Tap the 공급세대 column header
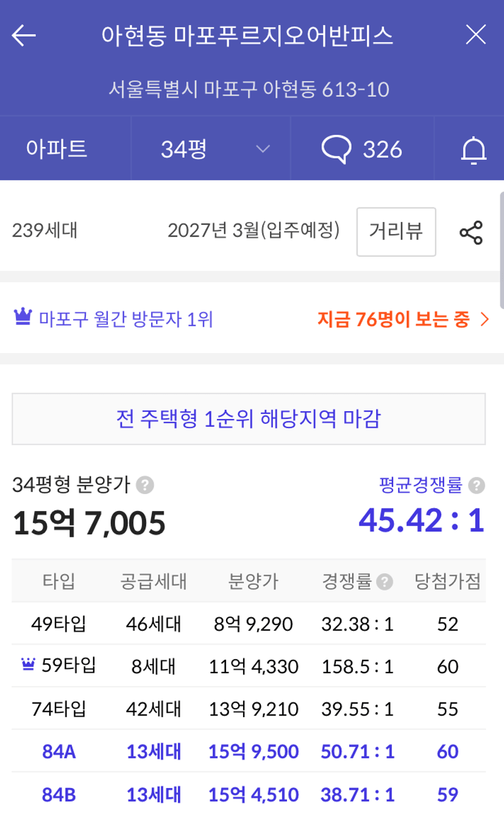Screen dimensions: 504x816 tap(154, 581)
